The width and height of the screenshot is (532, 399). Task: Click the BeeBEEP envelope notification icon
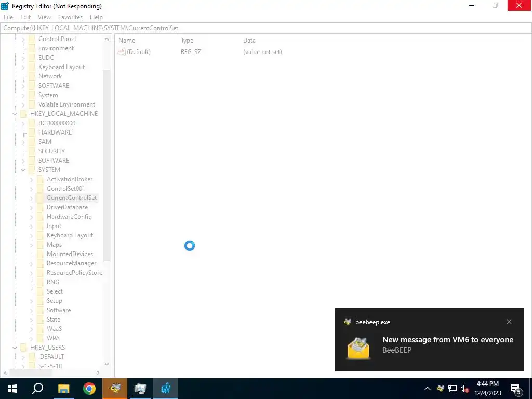click(358, 348)
